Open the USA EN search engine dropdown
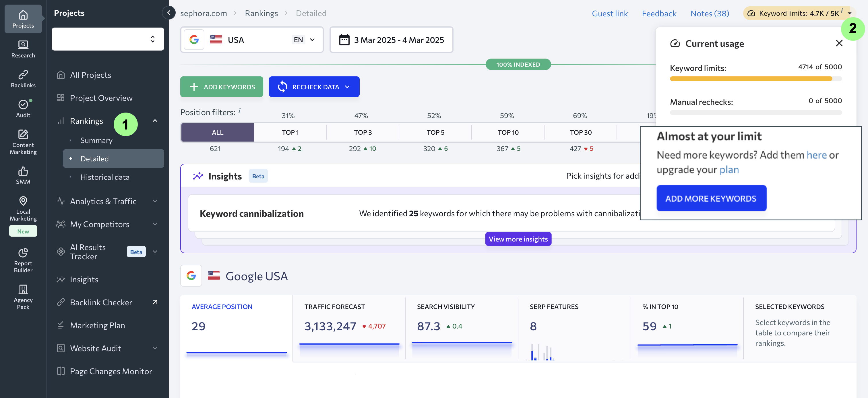The height and width of the screenshot is (398, 868). click(x=252, y=40)
